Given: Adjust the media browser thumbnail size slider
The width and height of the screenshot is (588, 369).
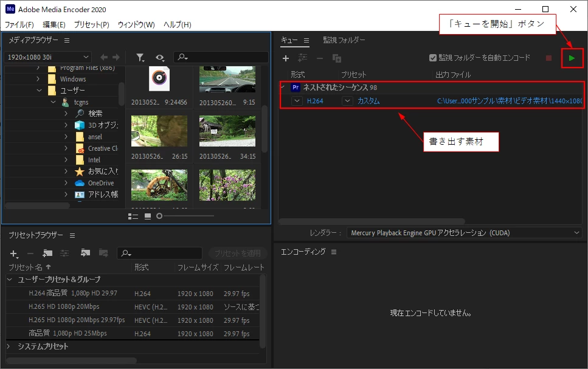Looking at the screenshot, I should pos(185,216).
